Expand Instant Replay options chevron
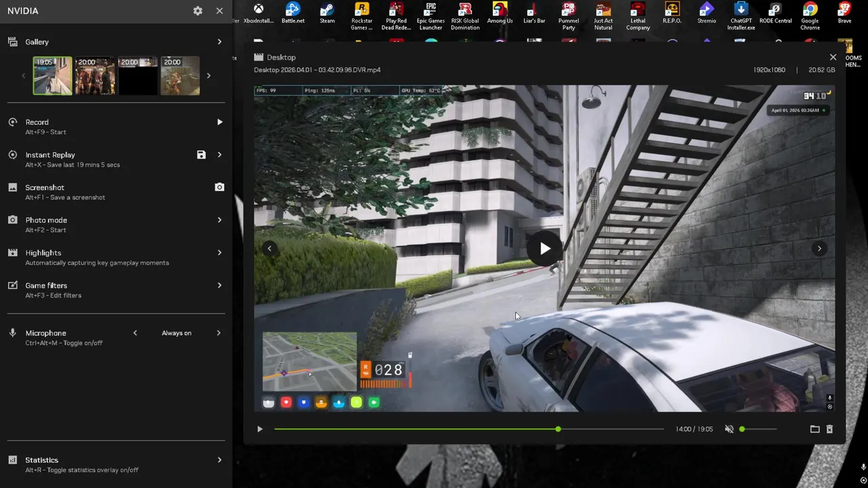Image resolution: width=868 pixels, height=488 pixels. 219,155
